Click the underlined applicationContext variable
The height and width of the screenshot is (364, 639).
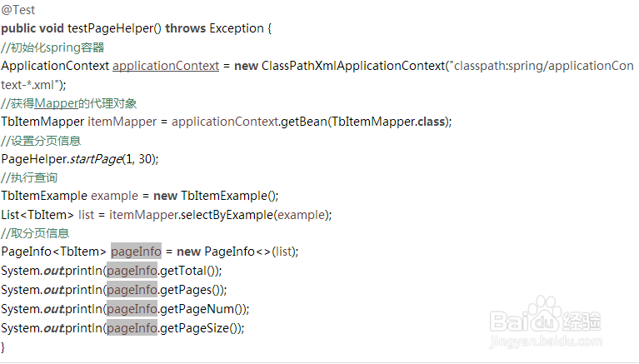(166, 66)
